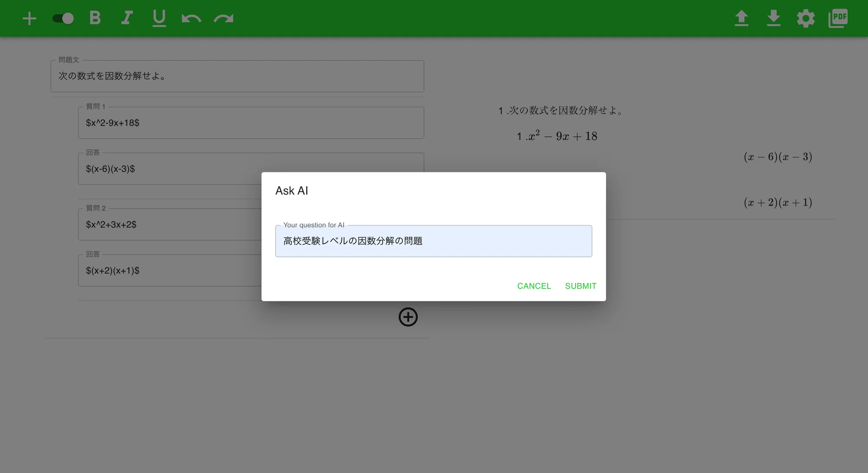Flip the toolbar toggle switch

pyautogui.click(x=62, y=18)
